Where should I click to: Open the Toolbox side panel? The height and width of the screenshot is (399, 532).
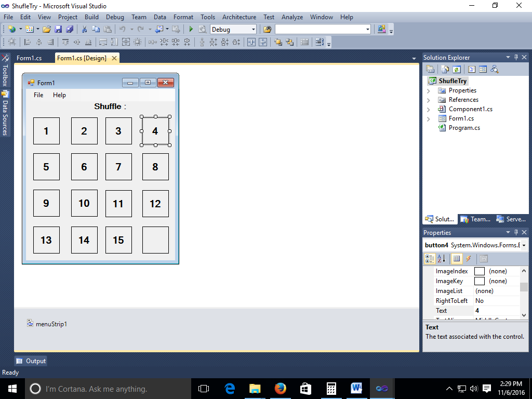coord(5,71)
